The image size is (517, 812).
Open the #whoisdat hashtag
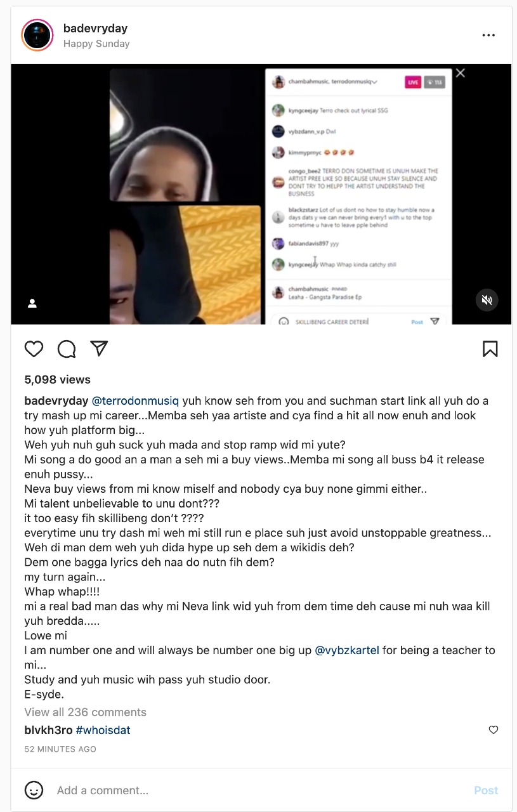103,730
